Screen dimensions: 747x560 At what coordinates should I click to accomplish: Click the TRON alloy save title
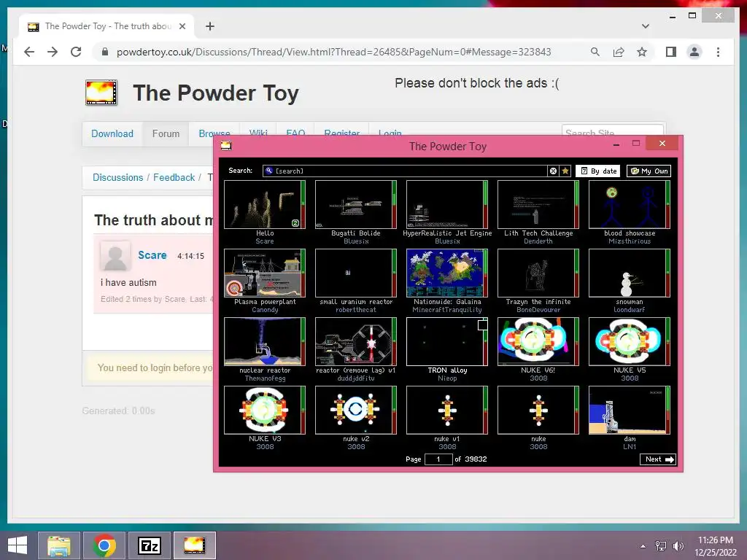447,370
